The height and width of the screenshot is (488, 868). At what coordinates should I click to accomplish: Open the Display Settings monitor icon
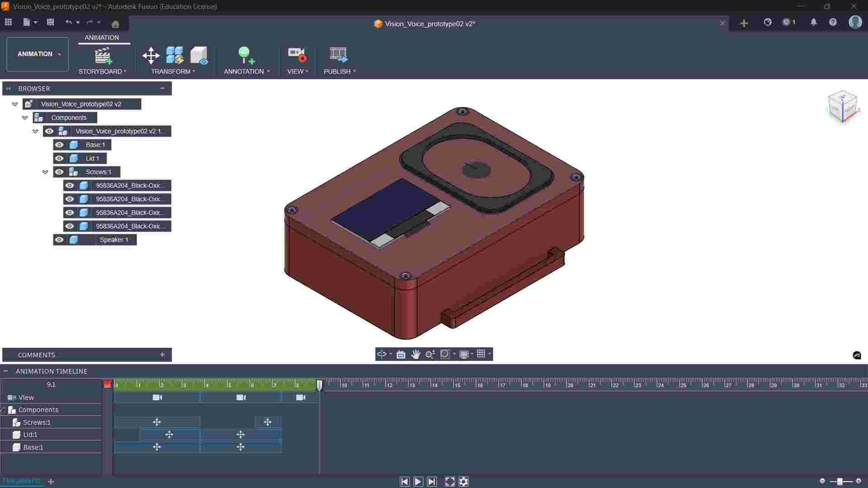coord(464,354)
